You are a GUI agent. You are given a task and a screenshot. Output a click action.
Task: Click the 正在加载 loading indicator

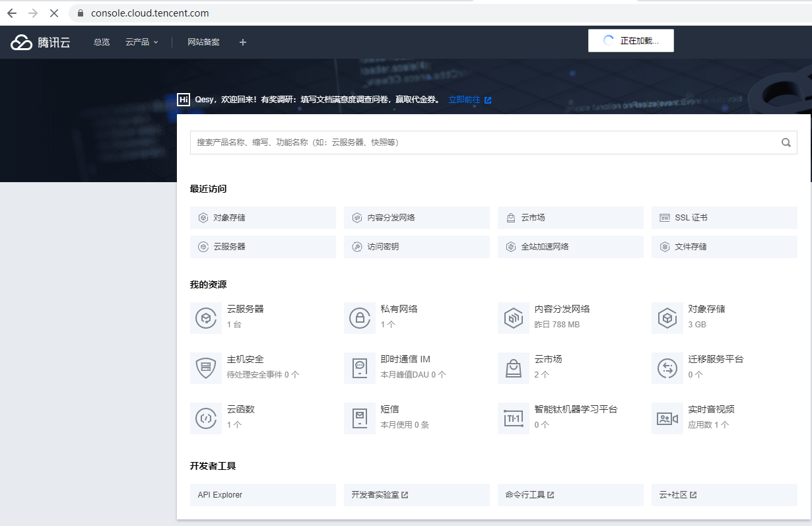pos(631,41)
